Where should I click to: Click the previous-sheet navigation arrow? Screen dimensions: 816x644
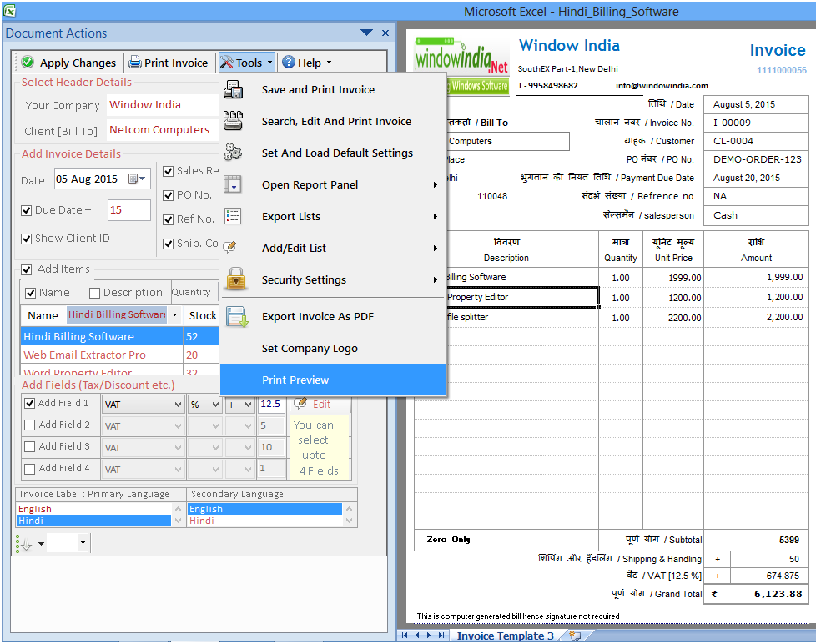pos(417,635)
